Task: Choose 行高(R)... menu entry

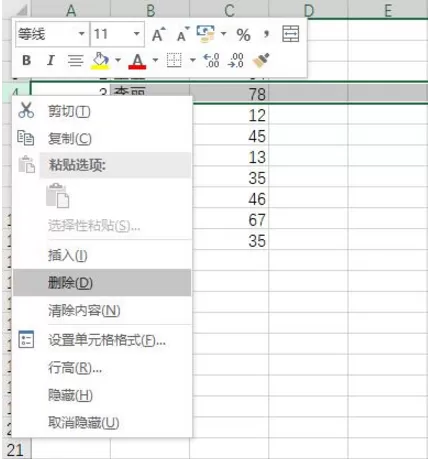Action: [x=102, y=368]
